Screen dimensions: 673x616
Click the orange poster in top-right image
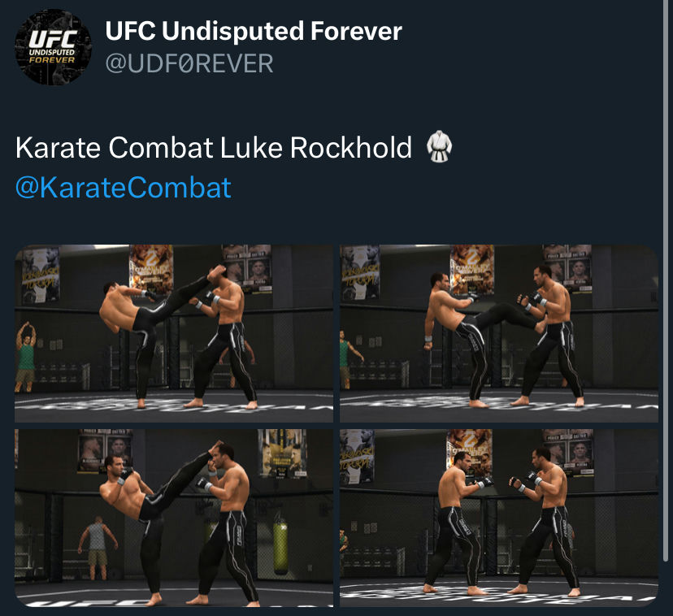point(471,270)
